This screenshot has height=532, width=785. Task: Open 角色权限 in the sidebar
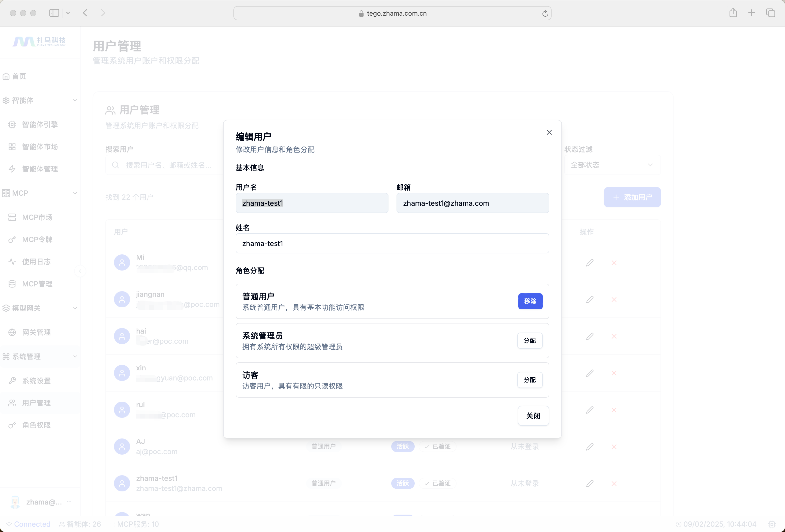point(36,425)
